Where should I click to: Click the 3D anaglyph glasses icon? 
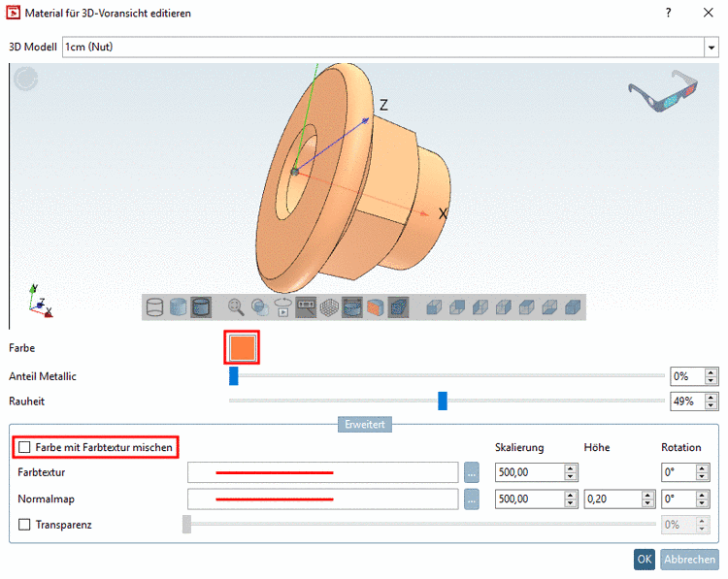[663, 90]
